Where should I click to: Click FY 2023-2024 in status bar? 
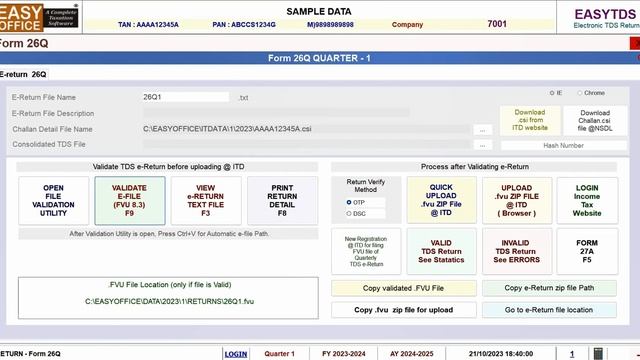(344, 354)
